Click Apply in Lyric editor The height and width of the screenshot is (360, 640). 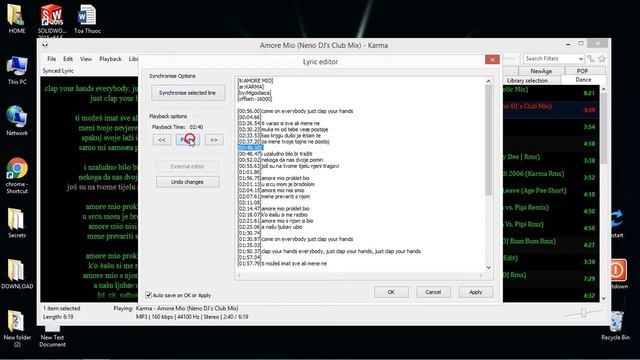coord(476,292)
